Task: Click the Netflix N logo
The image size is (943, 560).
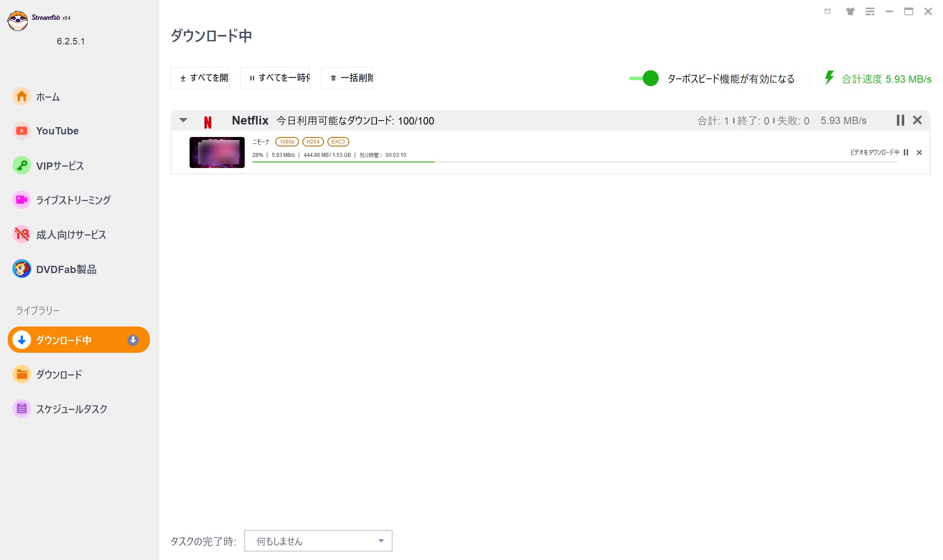Action: pyautogui.click(x=208, y=122)
